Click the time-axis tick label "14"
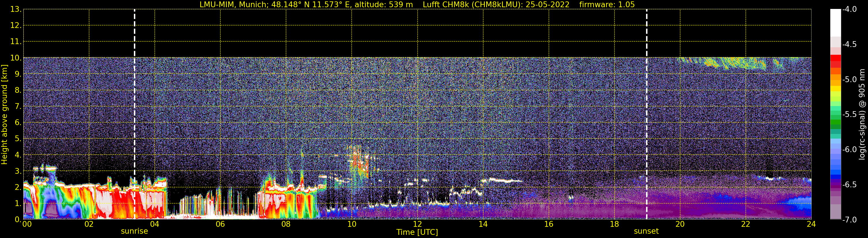868x238 pixels. [483, 224]
